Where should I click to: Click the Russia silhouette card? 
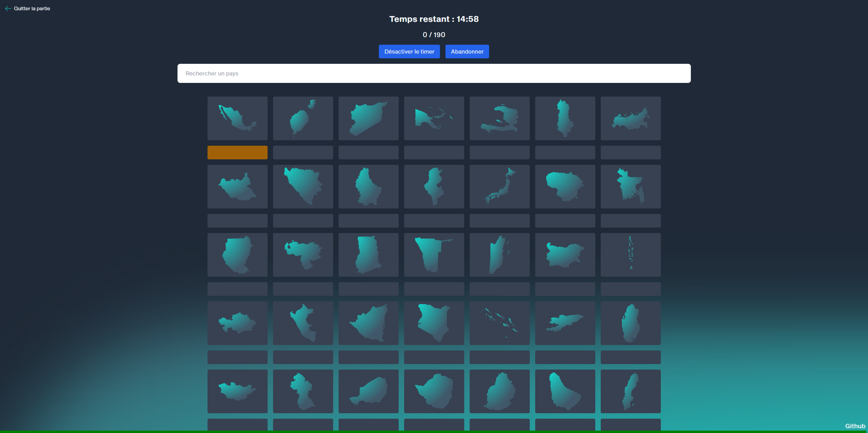click(x=631, y=118)
